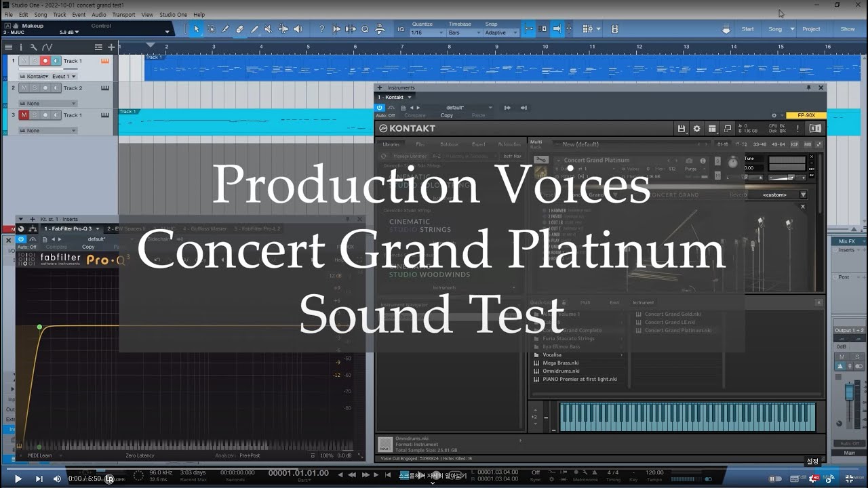
Task: Solo Track 2
Action: click(35, 88)
